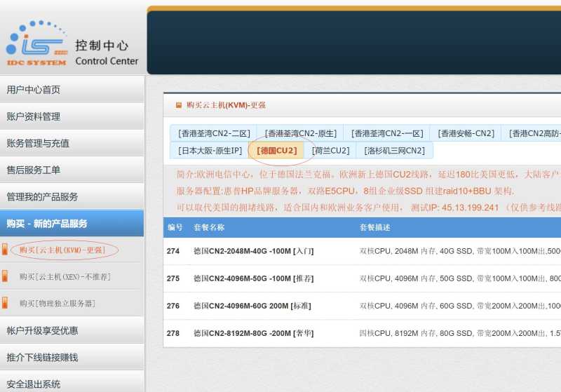The width and height of the screenshot is (561, 392).
Task: Go to 账务管理与充值
Action: click(x=72, y=143)
